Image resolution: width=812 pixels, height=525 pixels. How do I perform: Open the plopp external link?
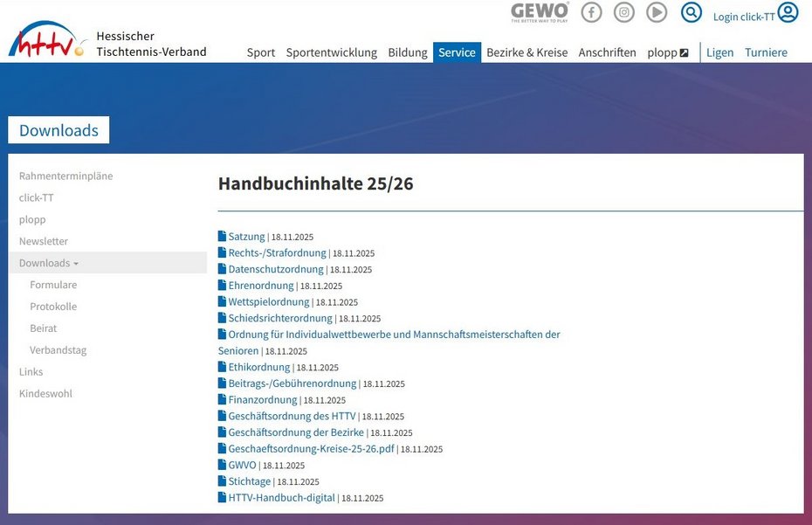(667, 52)
